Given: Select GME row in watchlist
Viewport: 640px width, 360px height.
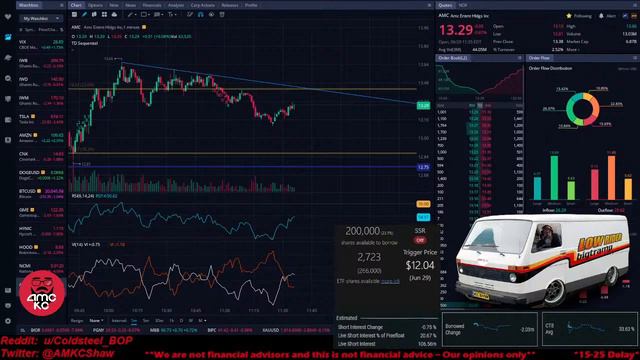Looking at the screenshot, I should [41, 212].
